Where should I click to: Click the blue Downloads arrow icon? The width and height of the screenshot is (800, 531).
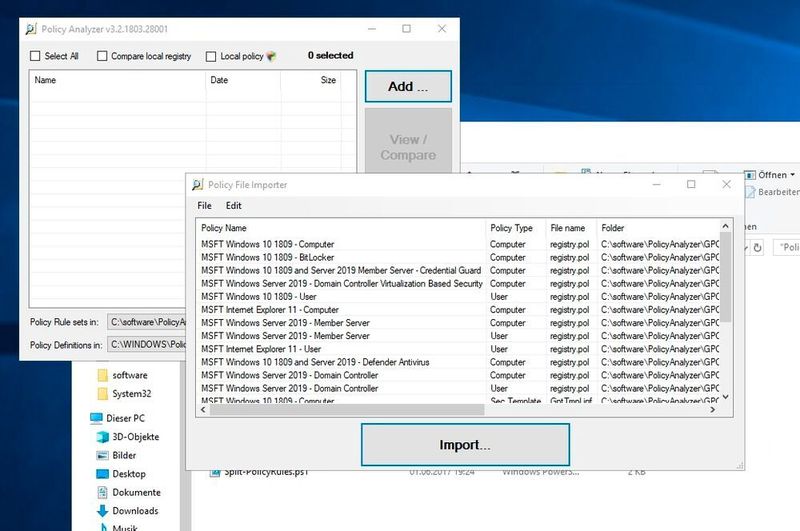point(102,511)
